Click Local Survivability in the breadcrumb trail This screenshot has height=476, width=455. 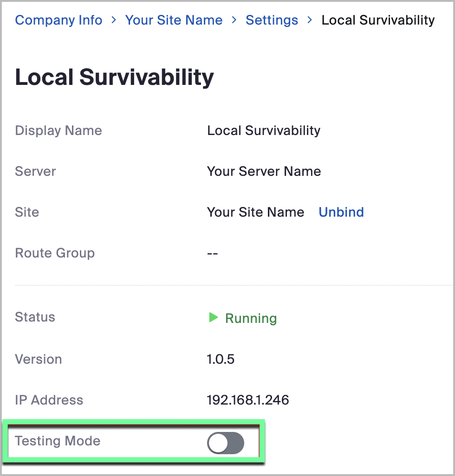click(x=378, y=20)
